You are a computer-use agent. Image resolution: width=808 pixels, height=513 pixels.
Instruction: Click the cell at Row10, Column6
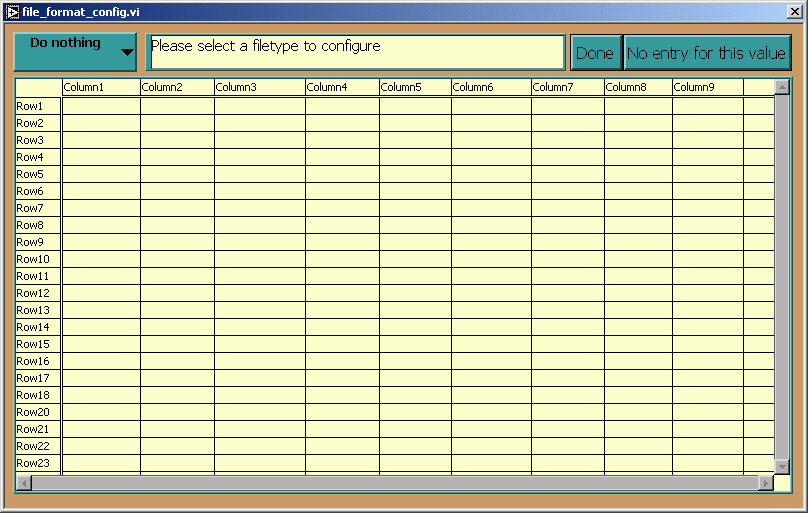492,259
